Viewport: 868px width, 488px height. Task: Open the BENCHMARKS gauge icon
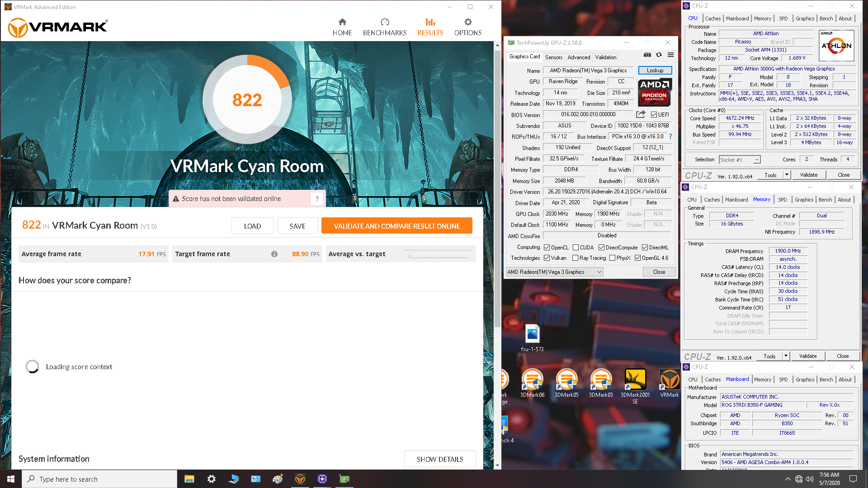tap(385, 22)
